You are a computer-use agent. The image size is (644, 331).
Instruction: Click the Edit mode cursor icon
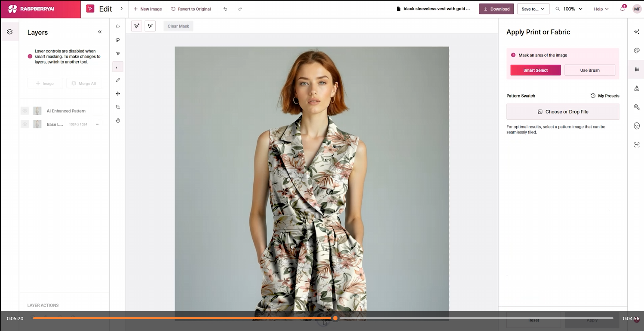(90, 9)
